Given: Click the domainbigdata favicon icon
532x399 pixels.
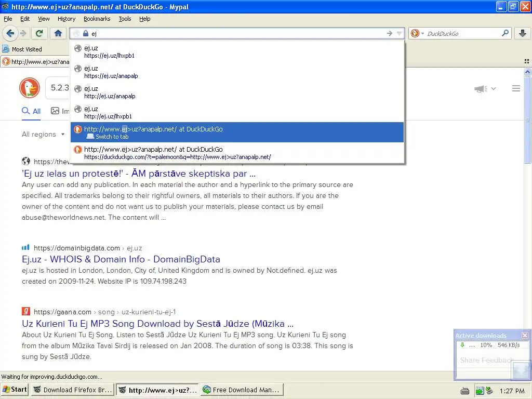Looking at the screenshot, I should point(26,248).
